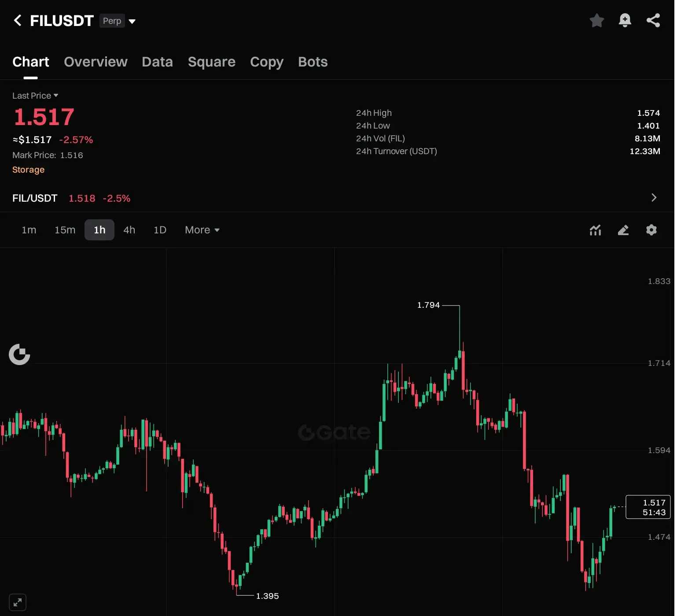Open the Storage category tag
This screenshot has height=616, width=677.
[x=29, y=170]
